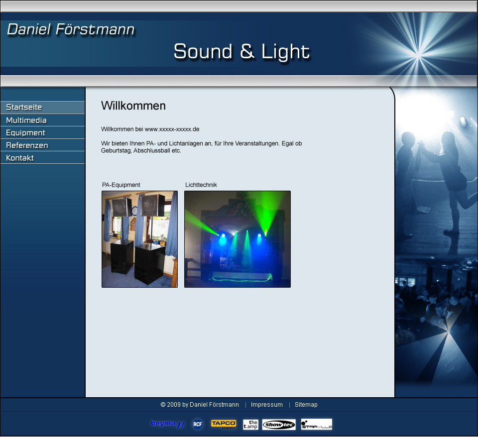
Task: Go to Startseite in the sidebar
Action: (42, 108)
